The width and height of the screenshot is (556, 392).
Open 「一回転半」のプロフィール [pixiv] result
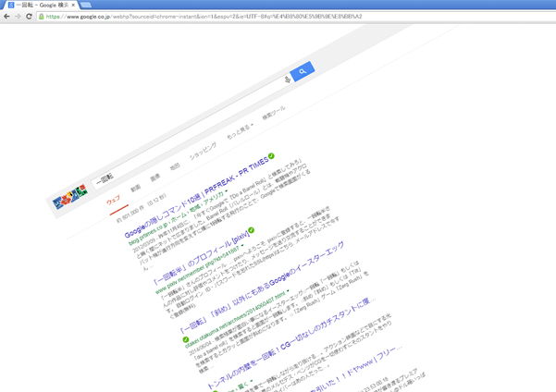coord(202,258)
